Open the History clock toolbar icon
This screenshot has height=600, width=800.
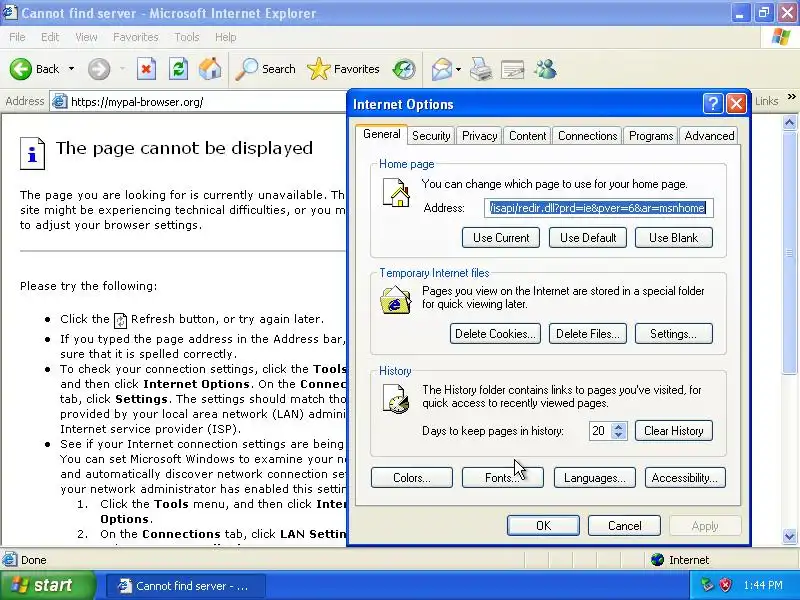404,69
